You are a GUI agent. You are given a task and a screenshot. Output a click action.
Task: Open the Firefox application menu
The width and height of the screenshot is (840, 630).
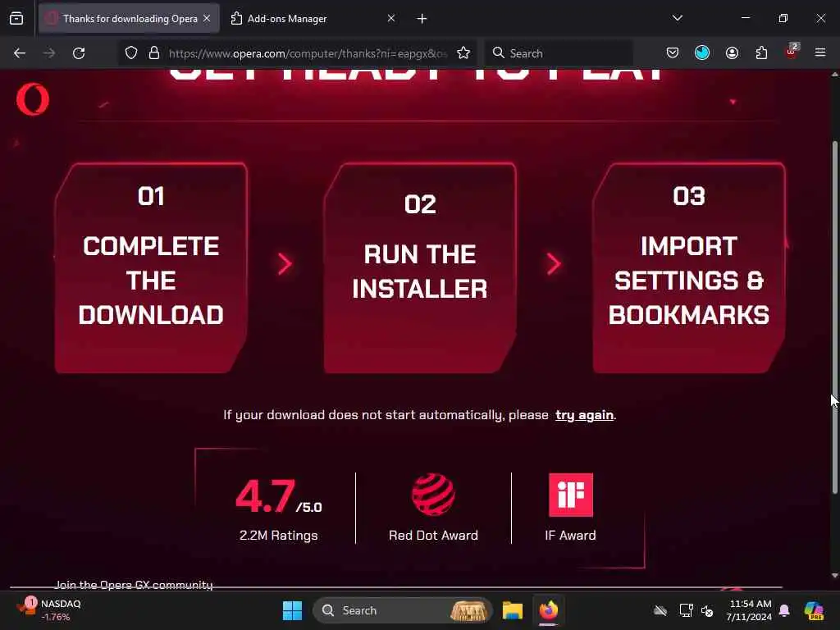click(820, 53)
